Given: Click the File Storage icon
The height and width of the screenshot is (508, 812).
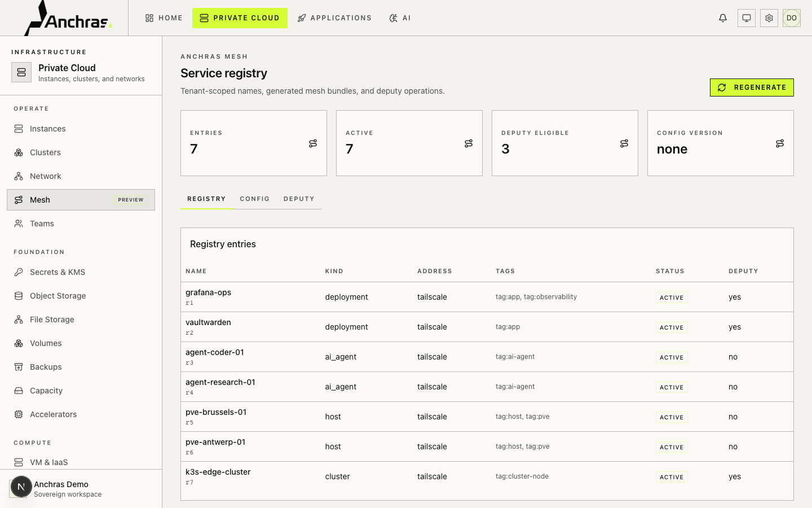Looking at the screenshot, I should 19,319.
